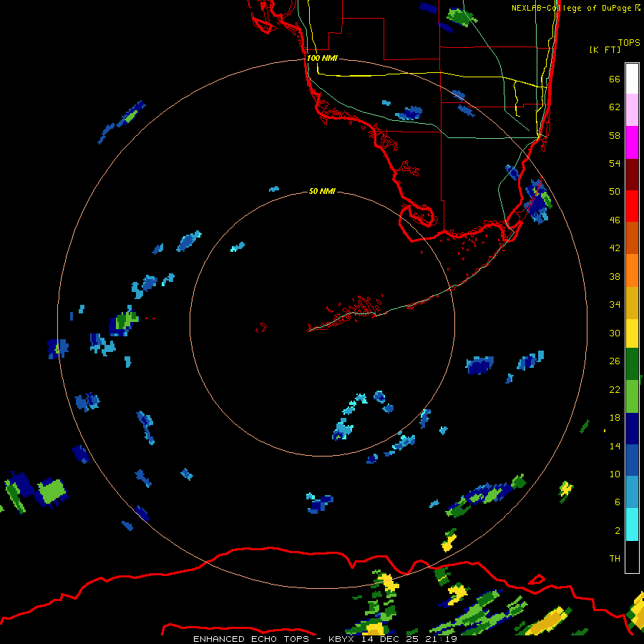Click the 38 legend value
The width and height of the screenshot is (644, 644).
pos(615,276)
